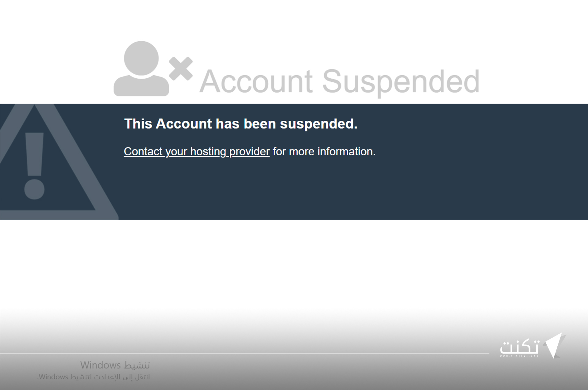
Task: Click This Account has been suspended text
Action: (241, 124)
